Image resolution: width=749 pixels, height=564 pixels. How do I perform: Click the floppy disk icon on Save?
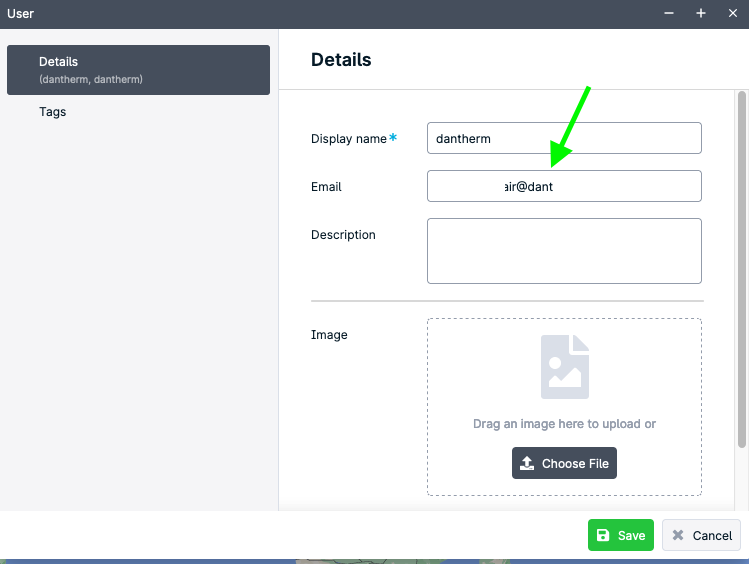[603, 535]
